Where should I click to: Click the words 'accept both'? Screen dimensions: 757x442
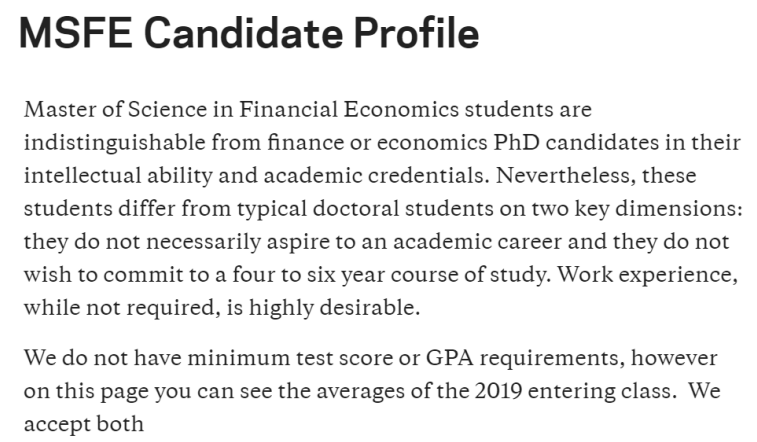click(x=84, y=424)
